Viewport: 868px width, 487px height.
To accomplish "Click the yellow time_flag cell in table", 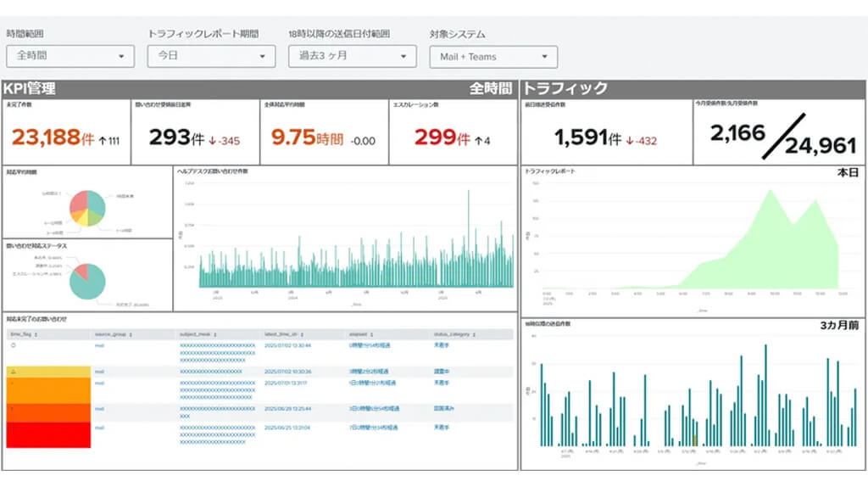I will 48,372.
